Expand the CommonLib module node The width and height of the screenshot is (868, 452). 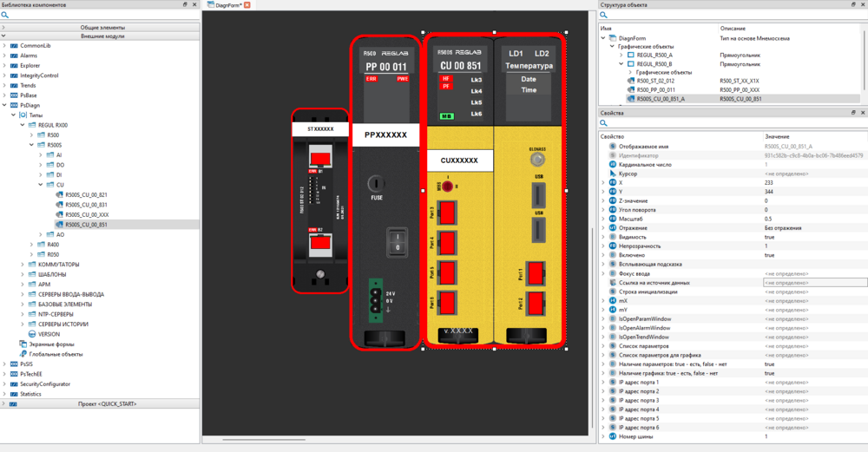tap(4, 46)
